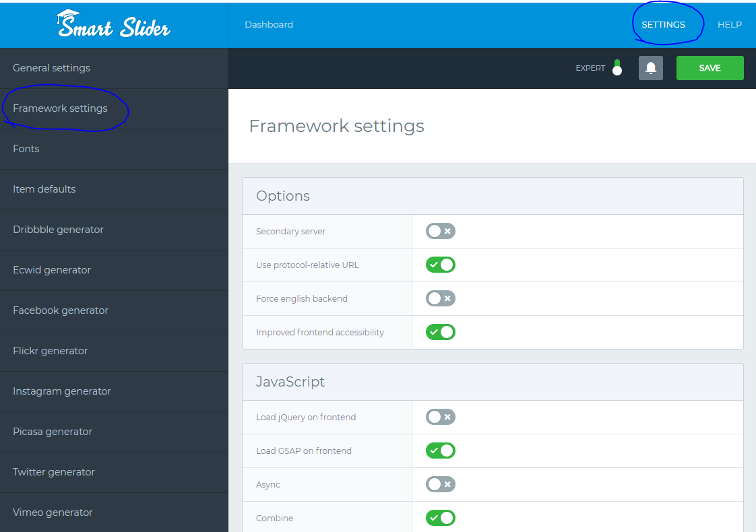Open Item defaults settings
The width and height of the screenshot is (756, 532).
tap(114, 189)
